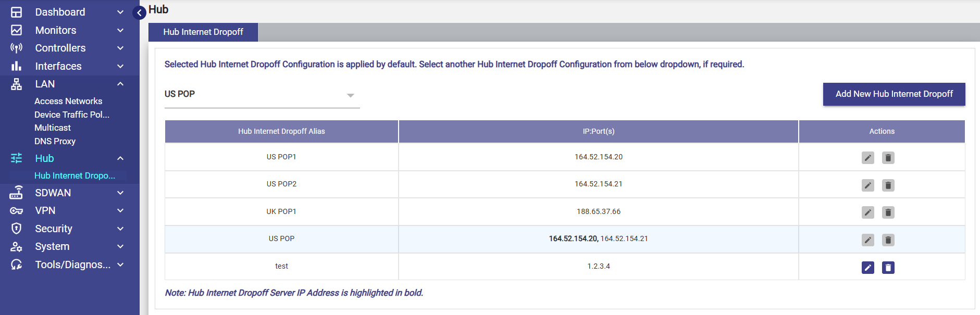
Task: Edit the US POP1 dropoff row
Action: (867, 158)
